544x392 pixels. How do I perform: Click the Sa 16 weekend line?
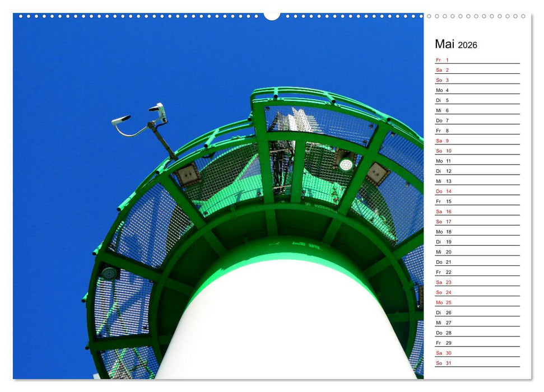point(443,210)
